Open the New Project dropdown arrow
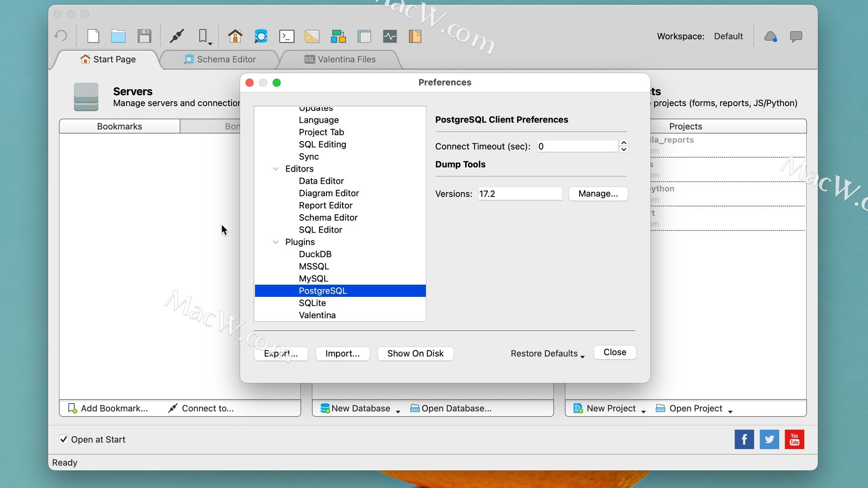 click(643, 411)
